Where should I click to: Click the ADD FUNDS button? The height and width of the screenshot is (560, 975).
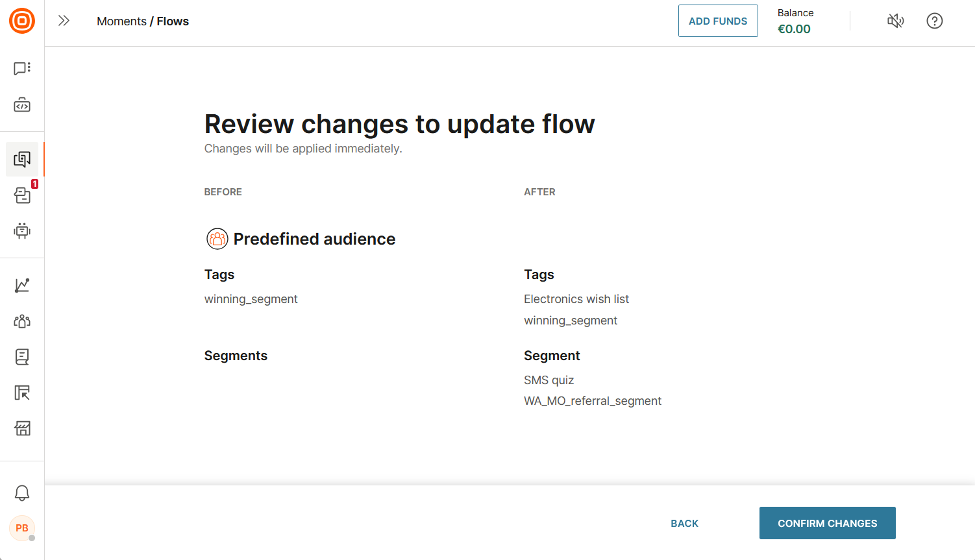tap(718, 21)
